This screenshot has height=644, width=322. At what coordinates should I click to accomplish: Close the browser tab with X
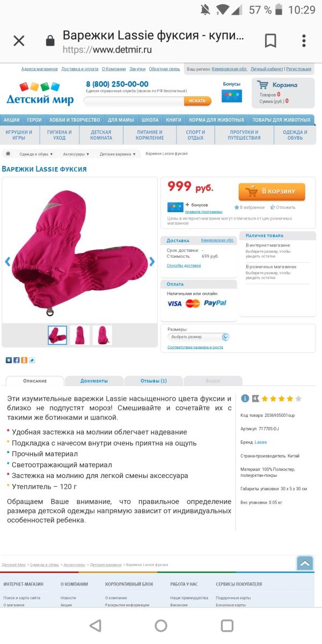point(19,41)
